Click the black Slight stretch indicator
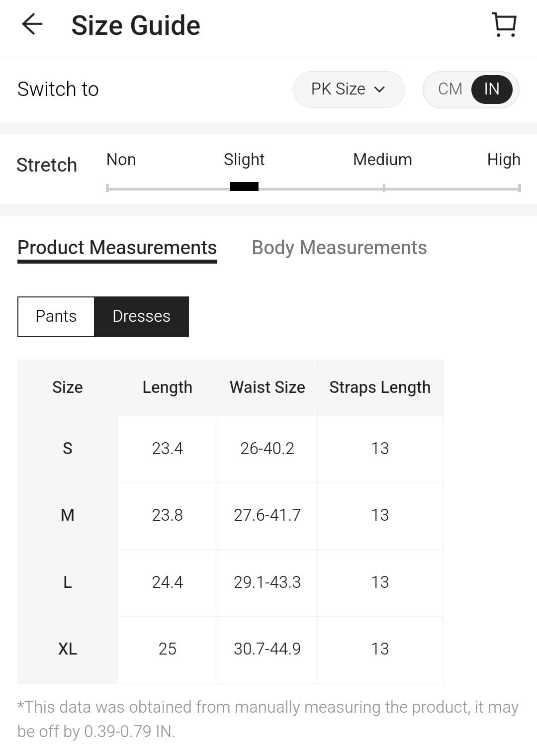 tap(244, 187)
